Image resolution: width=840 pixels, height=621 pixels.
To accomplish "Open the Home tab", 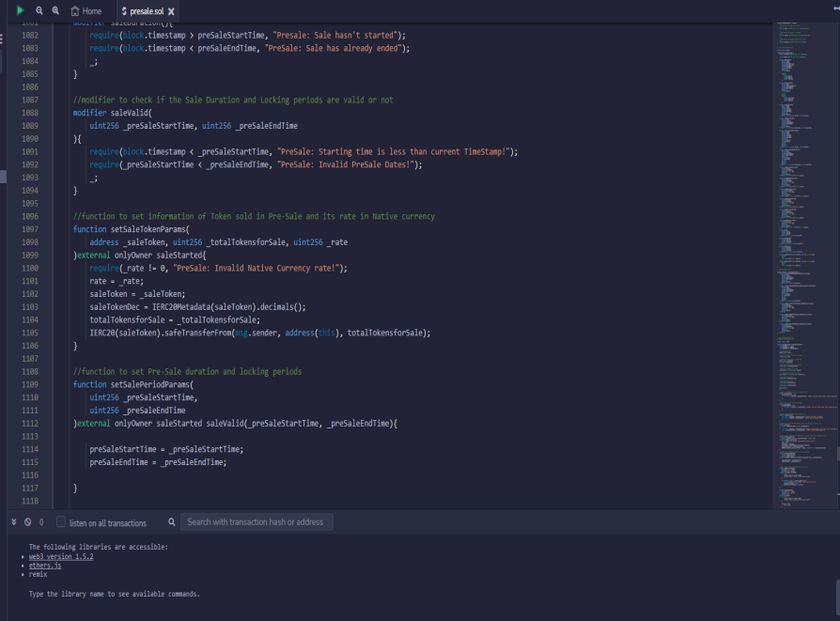I will (91, 11).
